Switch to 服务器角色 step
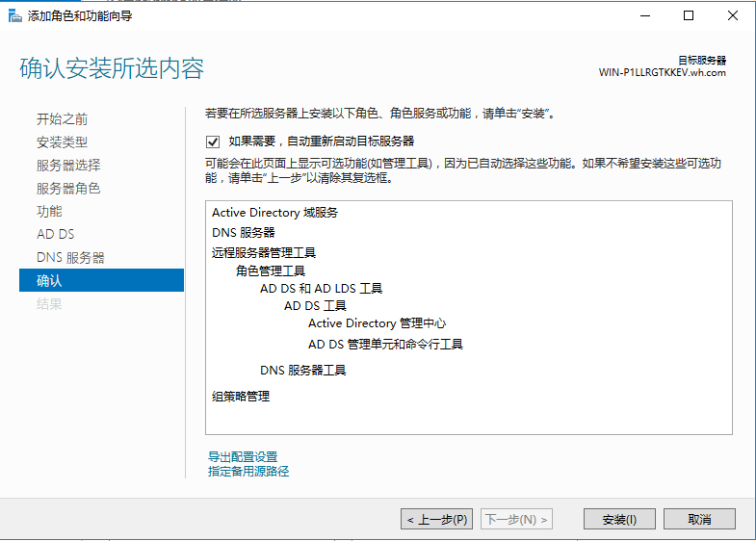756x541 pixels. click(x=67, y=189)
